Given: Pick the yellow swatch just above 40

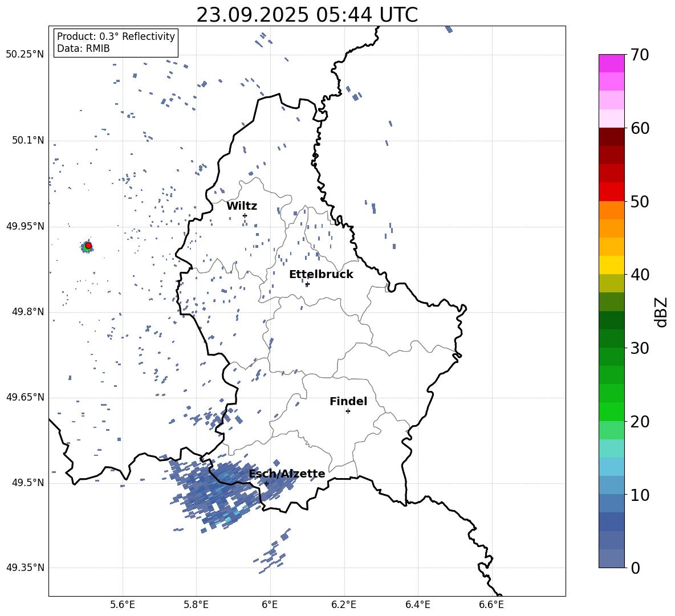Looking at the screenshot, I should coord(611,265).
